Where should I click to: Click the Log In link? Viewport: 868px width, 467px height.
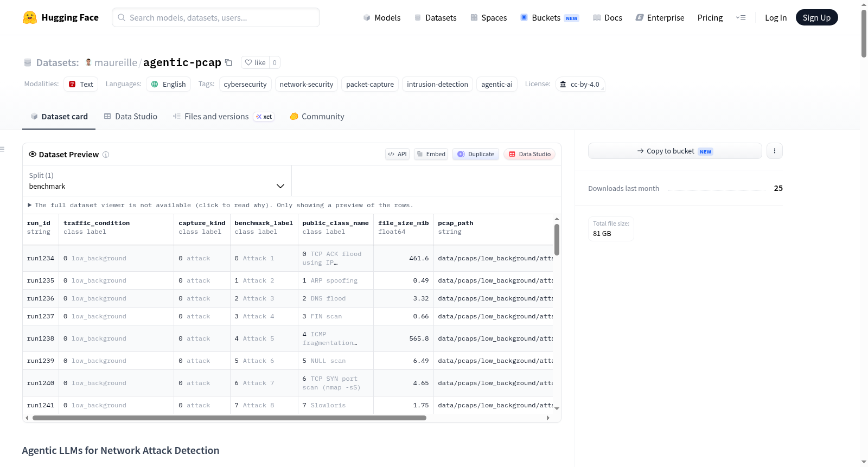[776, 18]
